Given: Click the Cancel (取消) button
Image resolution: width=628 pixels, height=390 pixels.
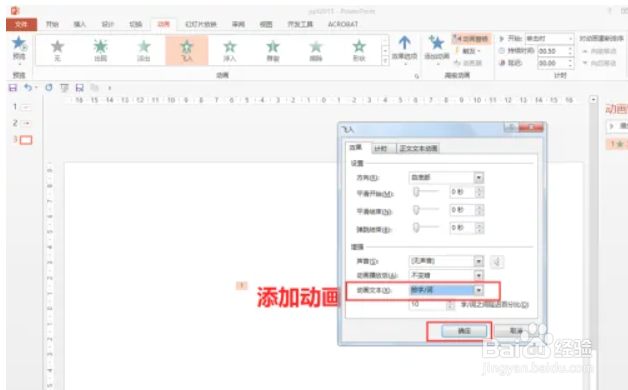Looking at the screenshot, I should (x=516, y=331).
